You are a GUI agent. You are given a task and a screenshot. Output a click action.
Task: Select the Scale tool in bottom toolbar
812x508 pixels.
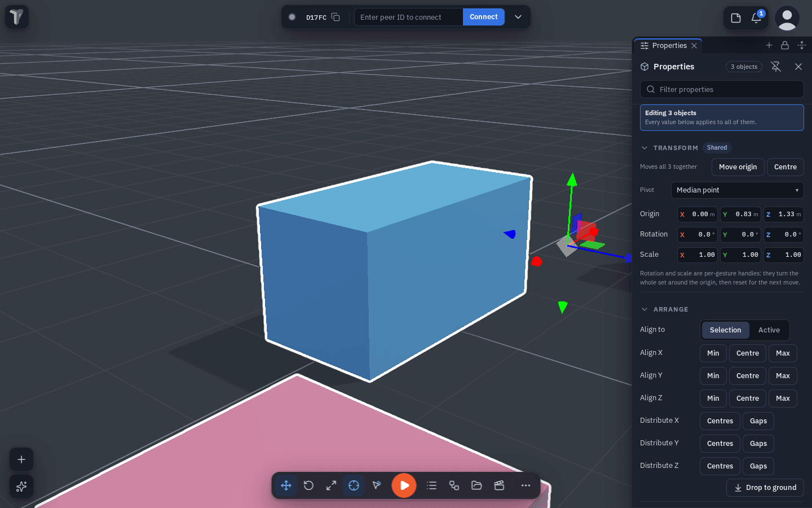(331, 485)
